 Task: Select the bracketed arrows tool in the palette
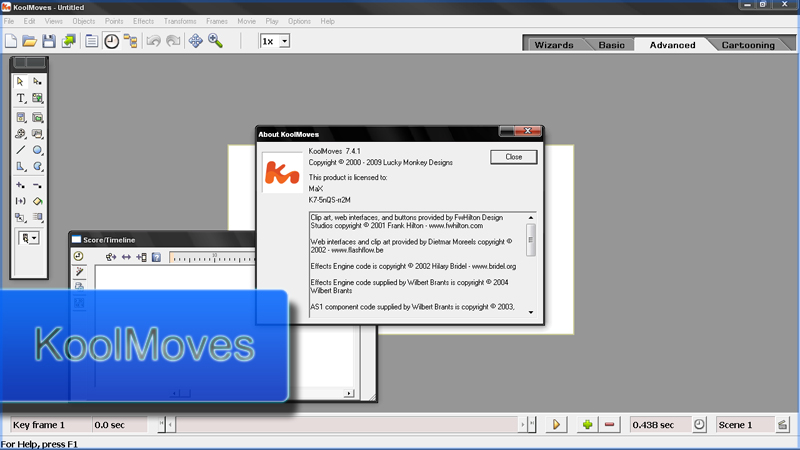pyautogui.click(x=20, y=201)
